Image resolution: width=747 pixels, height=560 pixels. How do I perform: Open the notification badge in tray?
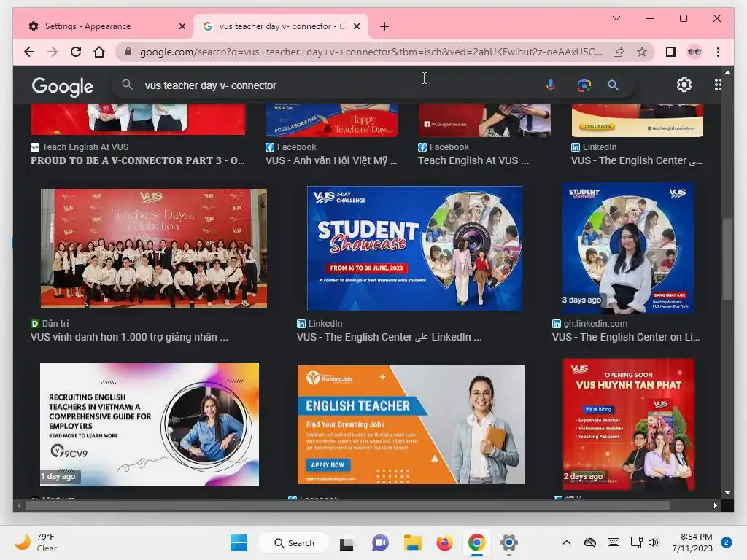coord(727,542)
